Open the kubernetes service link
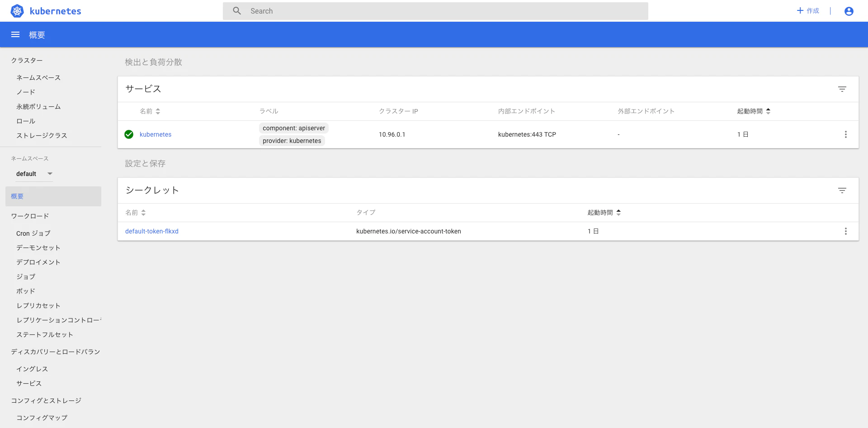868x428 pixels. click(x=156, y=134)
